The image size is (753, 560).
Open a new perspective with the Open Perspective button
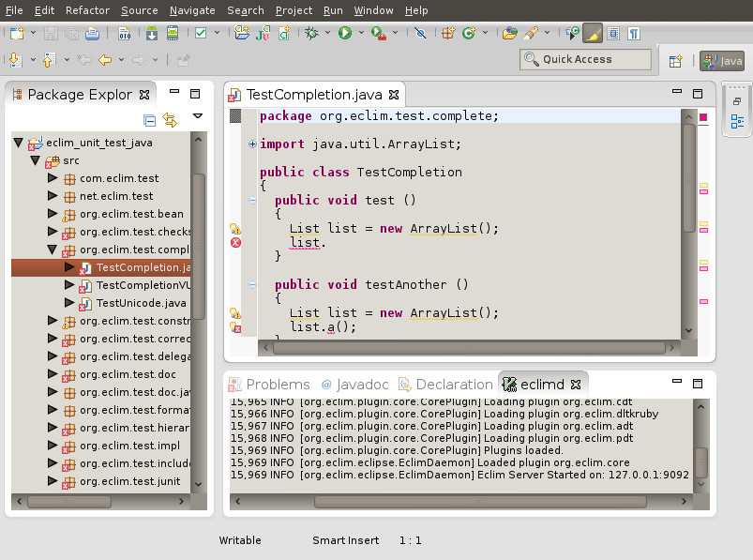click(675, 60)
